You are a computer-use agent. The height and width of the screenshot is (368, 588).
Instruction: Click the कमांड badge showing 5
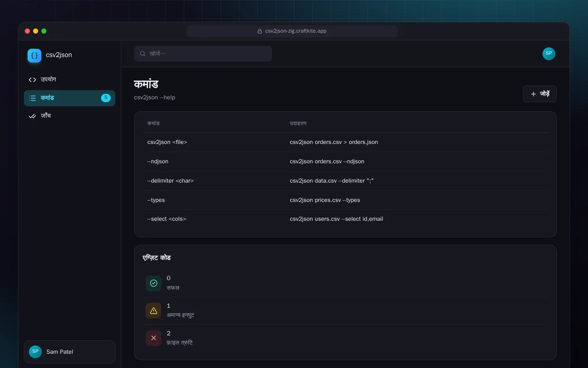coord(106,98)
